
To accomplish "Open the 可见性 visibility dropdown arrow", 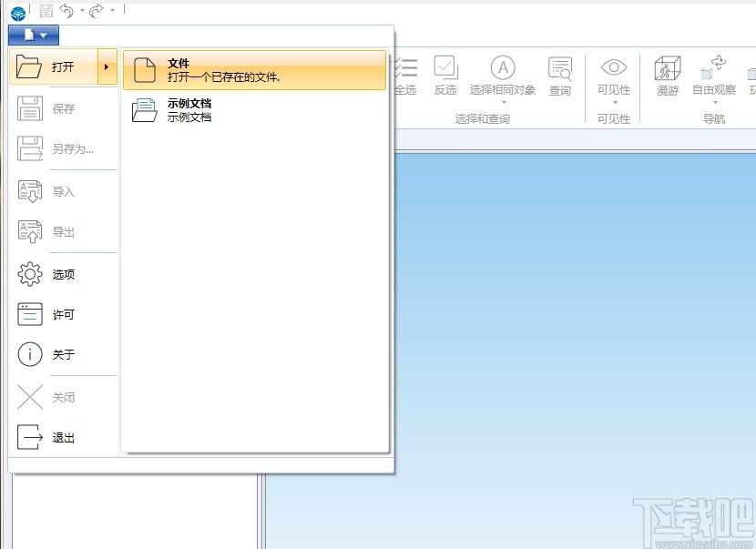I will [613, 103].
